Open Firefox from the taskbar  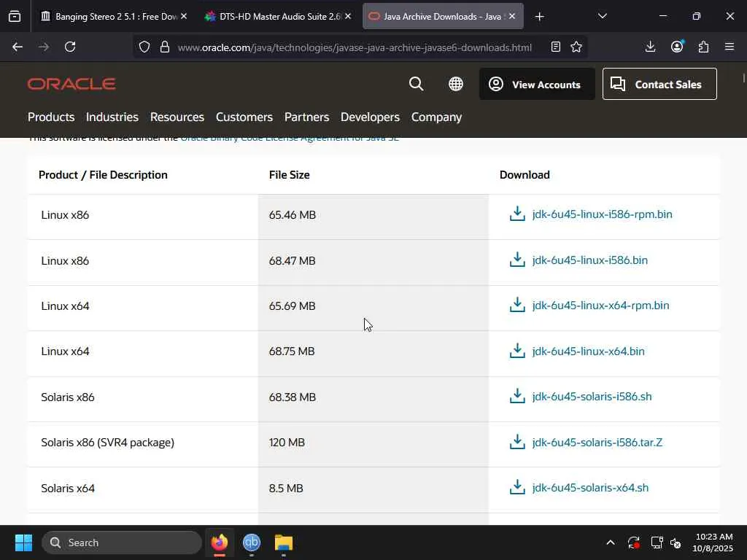[x=220, y=542]
